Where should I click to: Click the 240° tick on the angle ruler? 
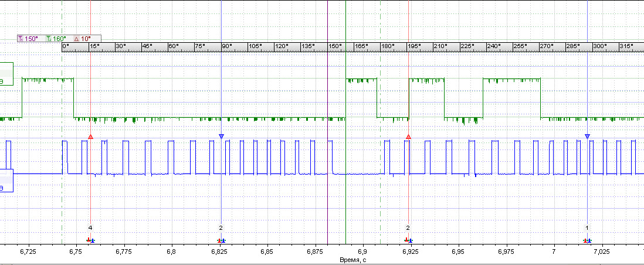tap(493, 46)
